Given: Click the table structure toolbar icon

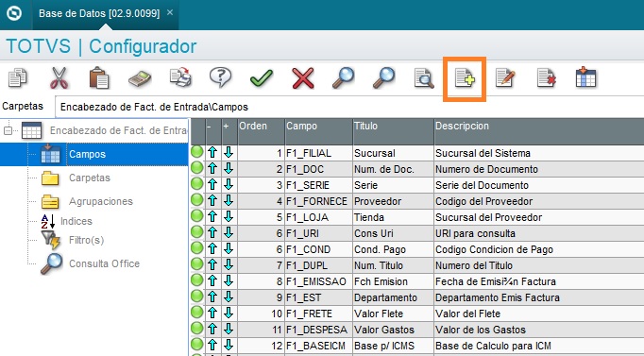Looking at the screenshot, I should 586,77.
